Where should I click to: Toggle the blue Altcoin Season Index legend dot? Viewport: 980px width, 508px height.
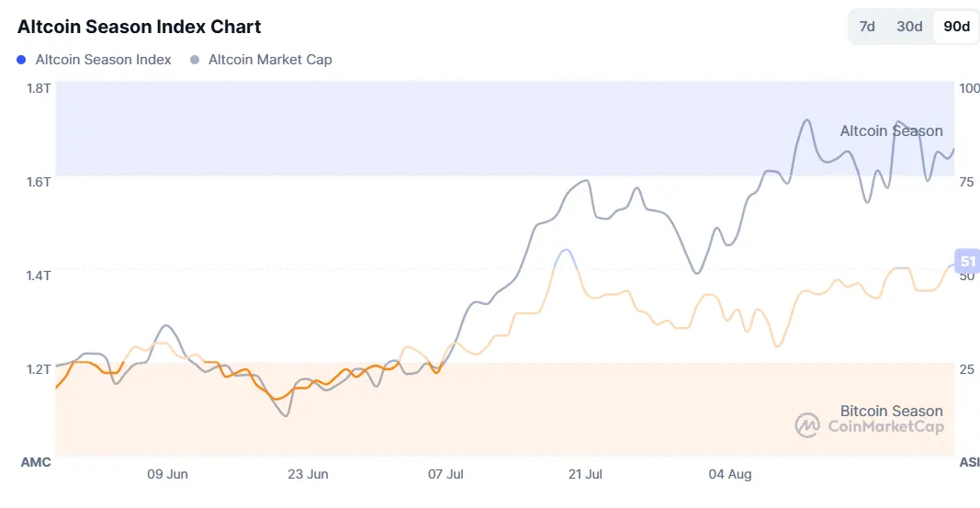click(22, 60)
